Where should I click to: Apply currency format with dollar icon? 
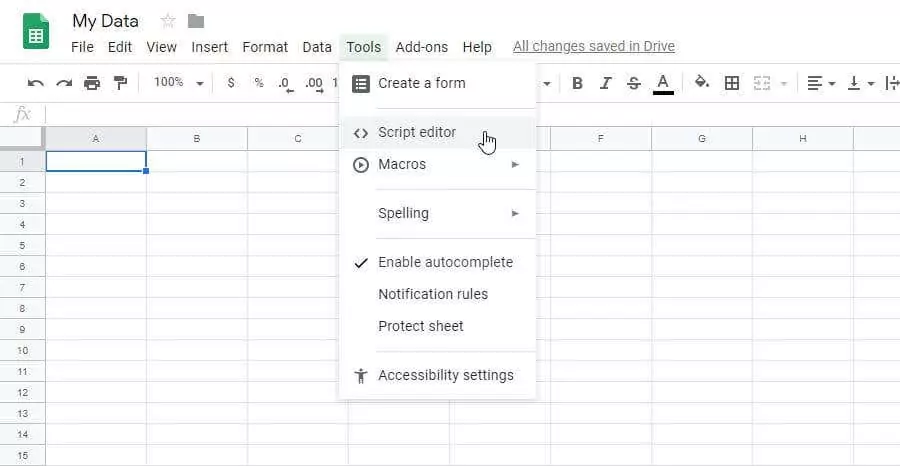point(231,83)
